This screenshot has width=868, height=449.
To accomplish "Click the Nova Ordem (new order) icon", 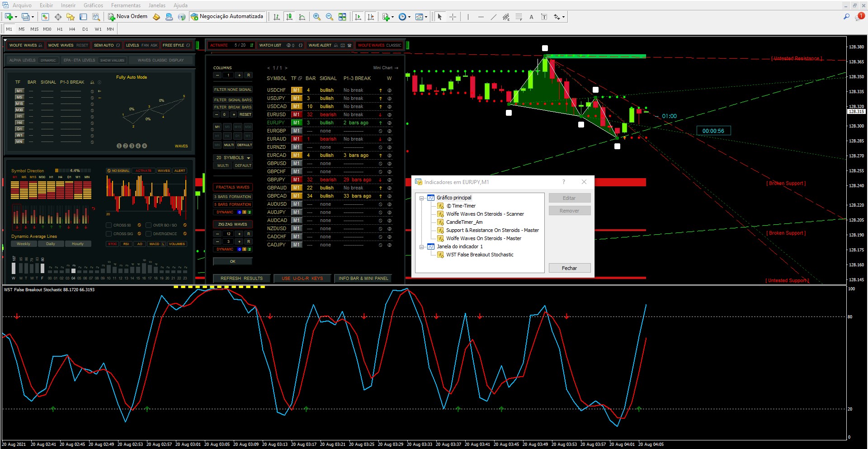I will coord(111,17).
